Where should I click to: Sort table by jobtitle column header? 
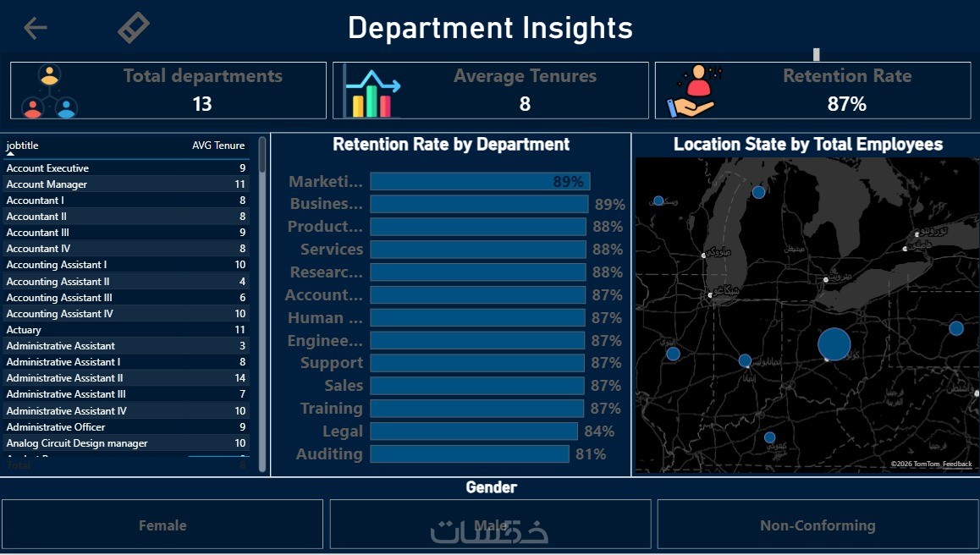click(22, 146)
